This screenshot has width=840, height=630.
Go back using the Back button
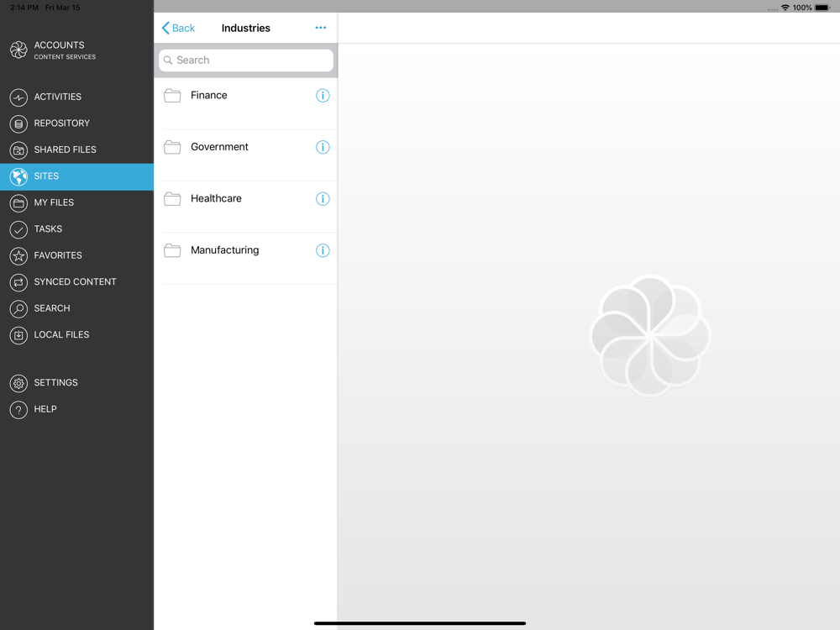[178, 28]
